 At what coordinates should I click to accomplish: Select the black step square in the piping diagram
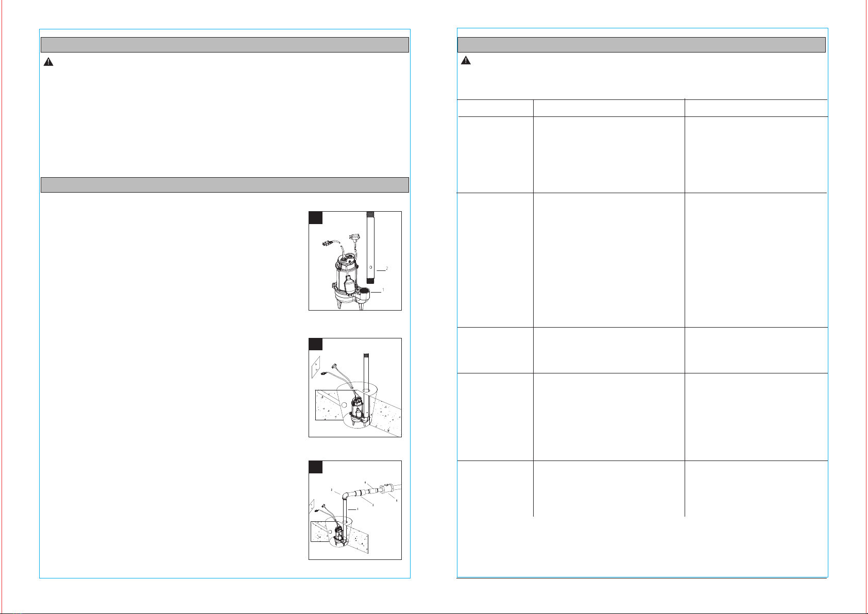[x=316, y=467]
